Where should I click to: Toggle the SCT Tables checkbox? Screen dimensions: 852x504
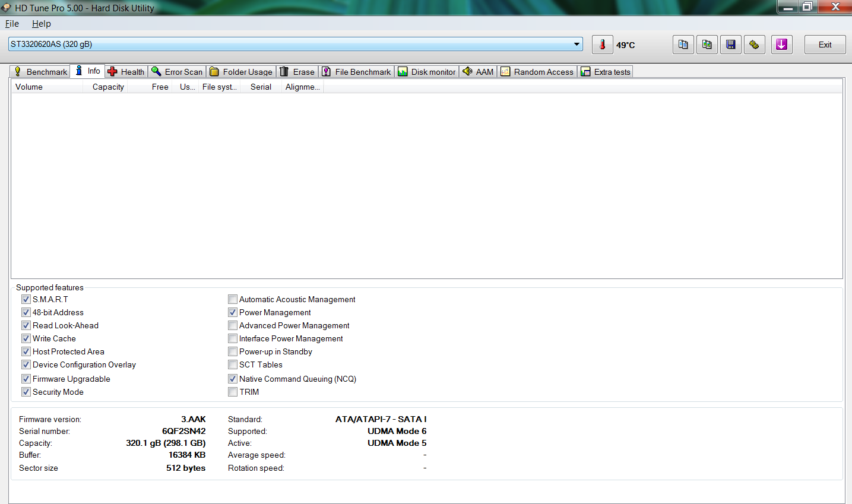(233, 364)
